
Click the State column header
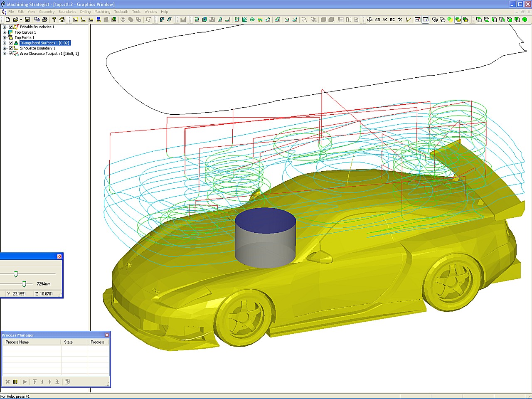tap(74, 342)
